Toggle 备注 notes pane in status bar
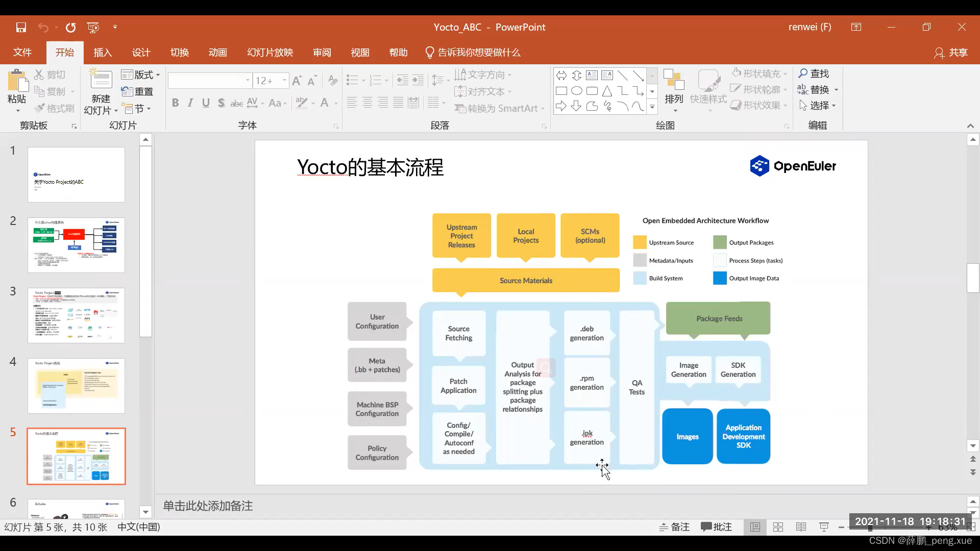 674,527
